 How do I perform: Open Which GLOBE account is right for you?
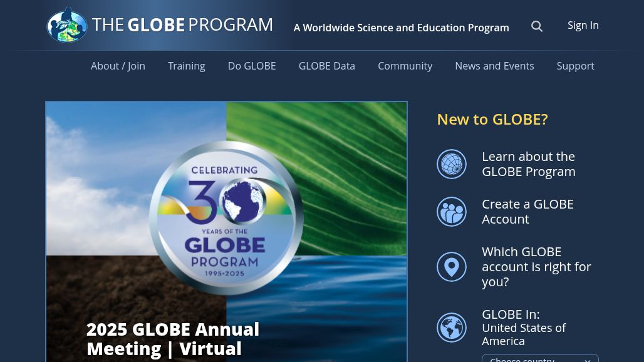click(x=536, y=267)
